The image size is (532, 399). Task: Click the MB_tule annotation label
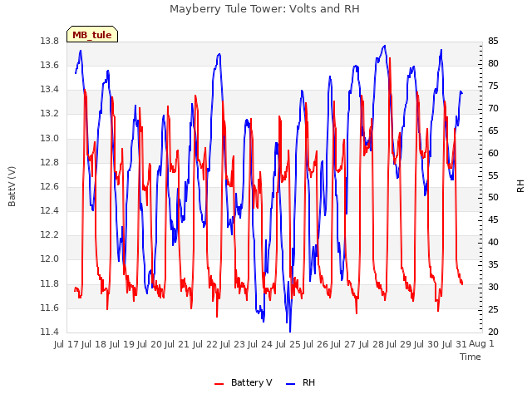pos(92,35)
